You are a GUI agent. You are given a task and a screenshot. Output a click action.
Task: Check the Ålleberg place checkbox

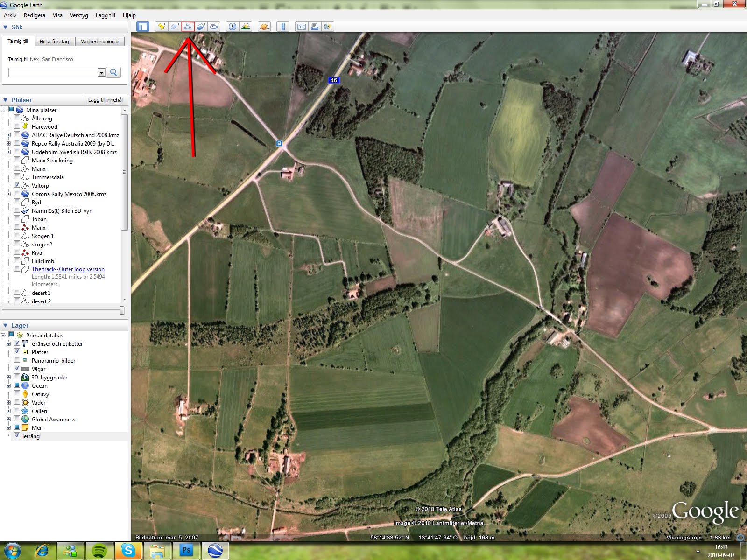click(x=17, y=118)
